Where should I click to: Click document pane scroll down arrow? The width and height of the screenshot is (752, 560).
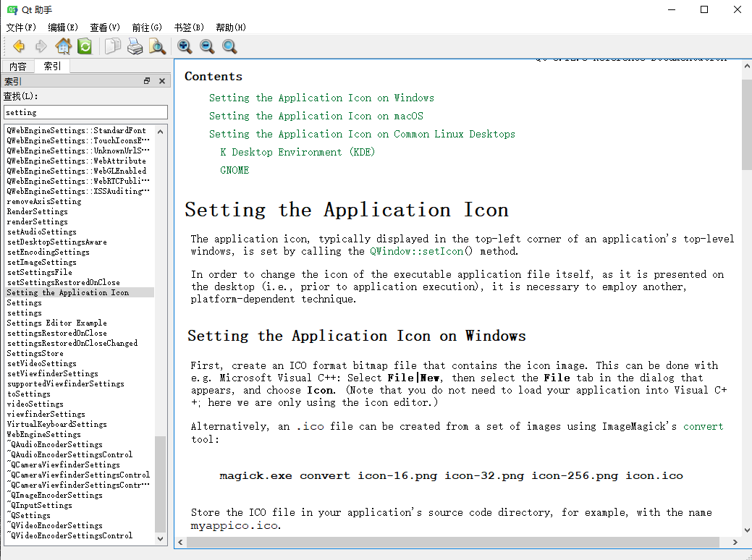coord(747,530)
